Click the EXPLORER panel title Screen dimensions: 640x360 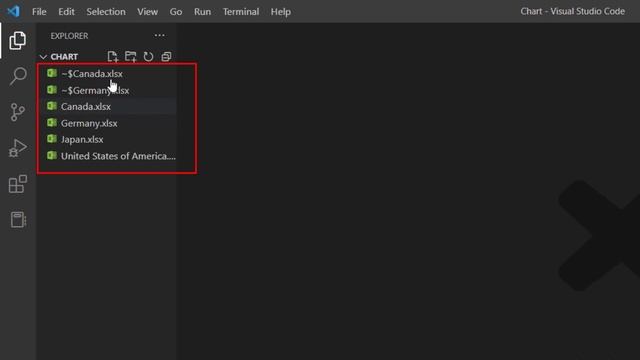[69, 36]
